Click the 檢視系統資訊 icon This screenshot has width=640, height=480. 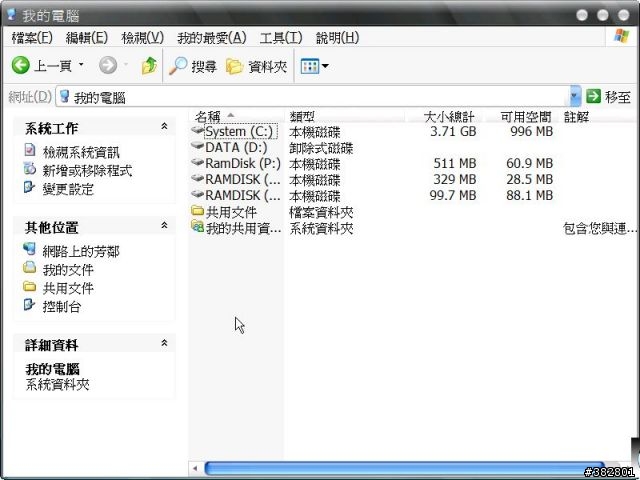click(29, 150)
